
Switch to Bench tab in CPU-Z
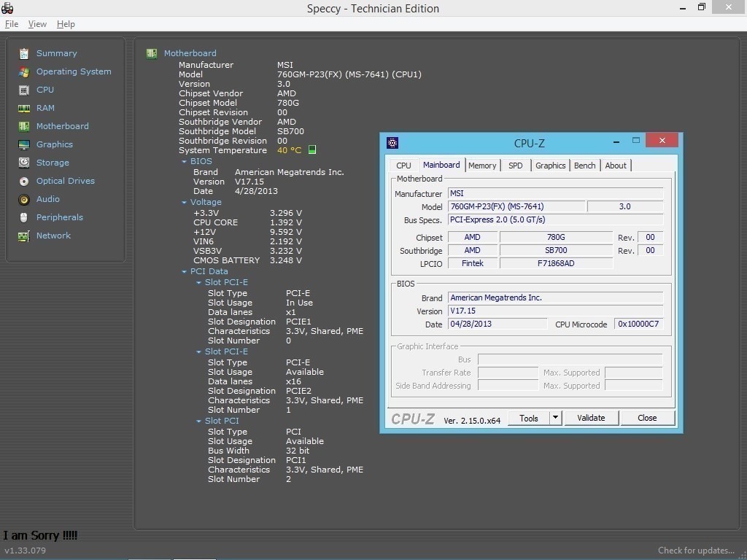tap(584, 166)
